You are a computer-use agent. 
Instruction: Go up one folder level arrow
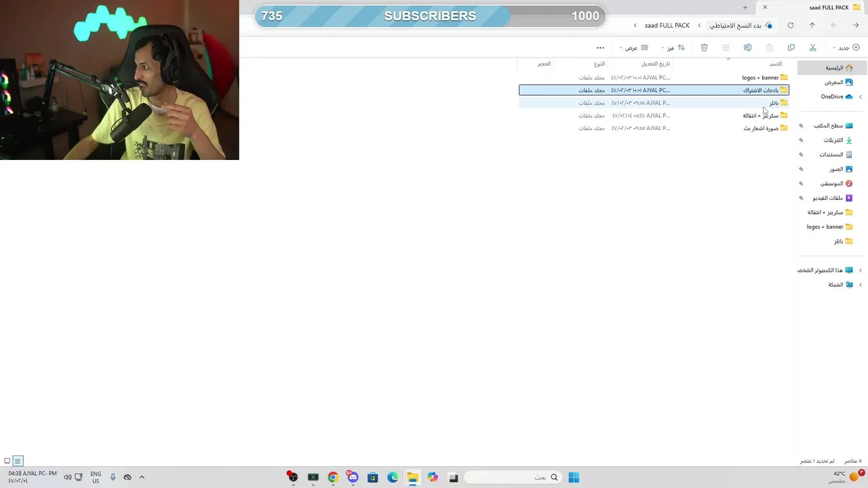point(812,25)
